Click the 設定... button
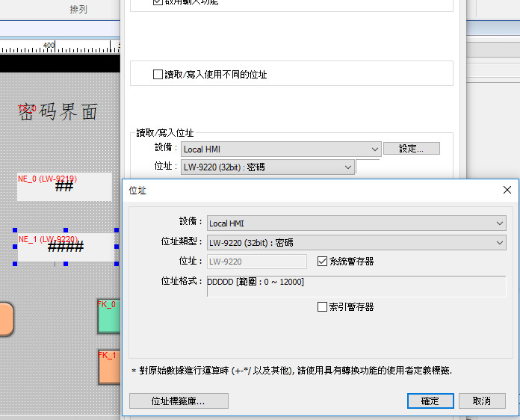The image size is (520, 420). coord(411,149)
